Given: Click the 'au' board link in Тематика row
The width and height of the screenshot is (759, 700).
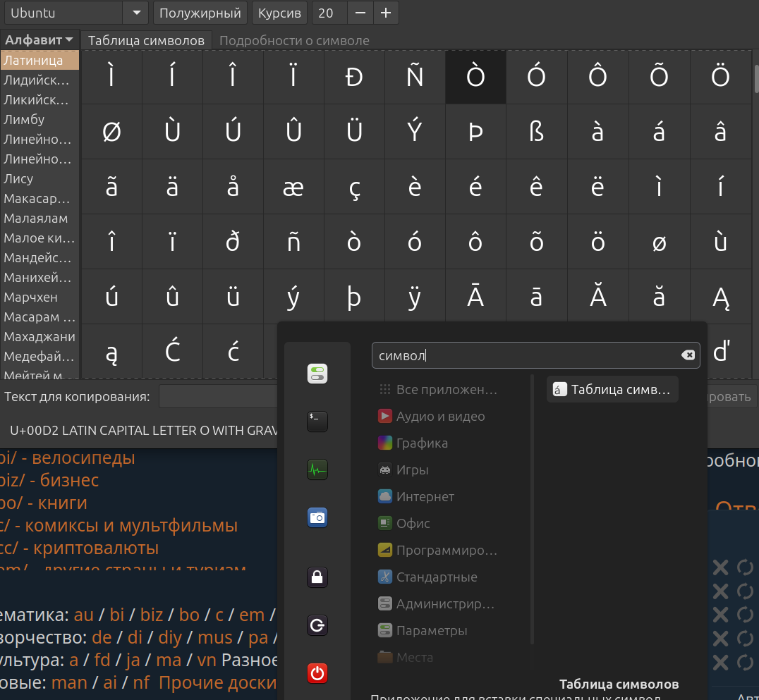Looking at the screenshot, I should tap(83, 615).
